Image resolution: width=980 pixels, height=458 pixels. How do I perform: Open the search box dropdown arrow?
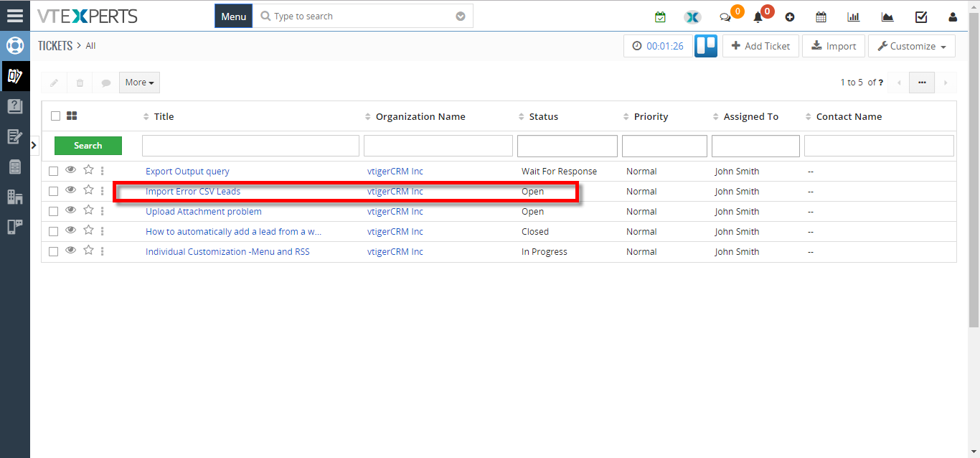click(461, 16)
